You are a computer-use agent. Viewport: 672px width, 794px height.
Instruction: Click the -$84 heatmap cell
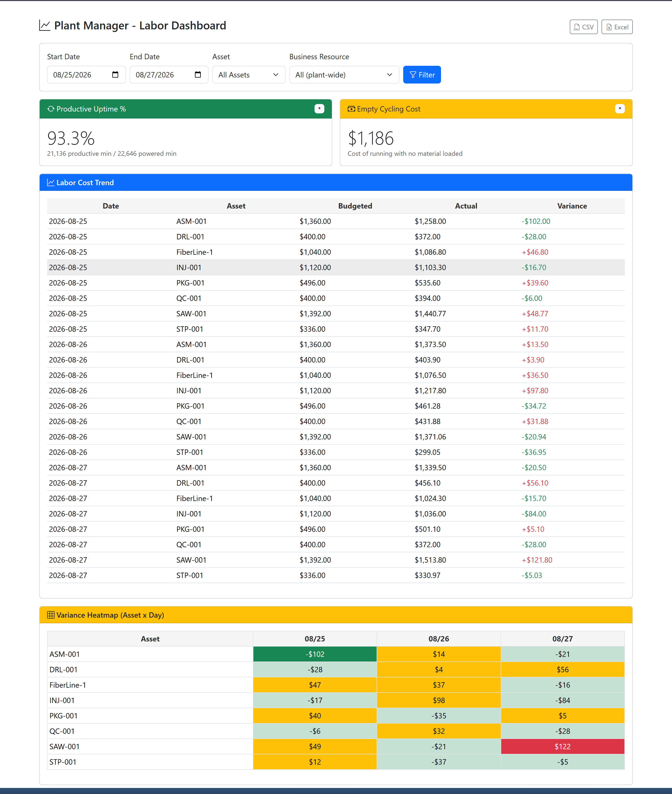pos(562,700)
